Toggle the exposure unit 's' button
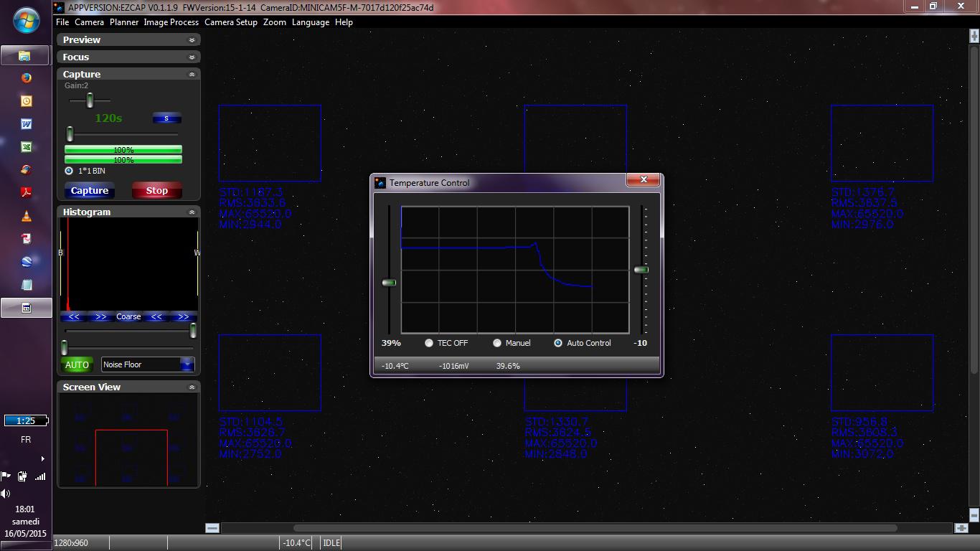Image resolution: width=980 pixels, height=551 pixels. click(166, 118)
